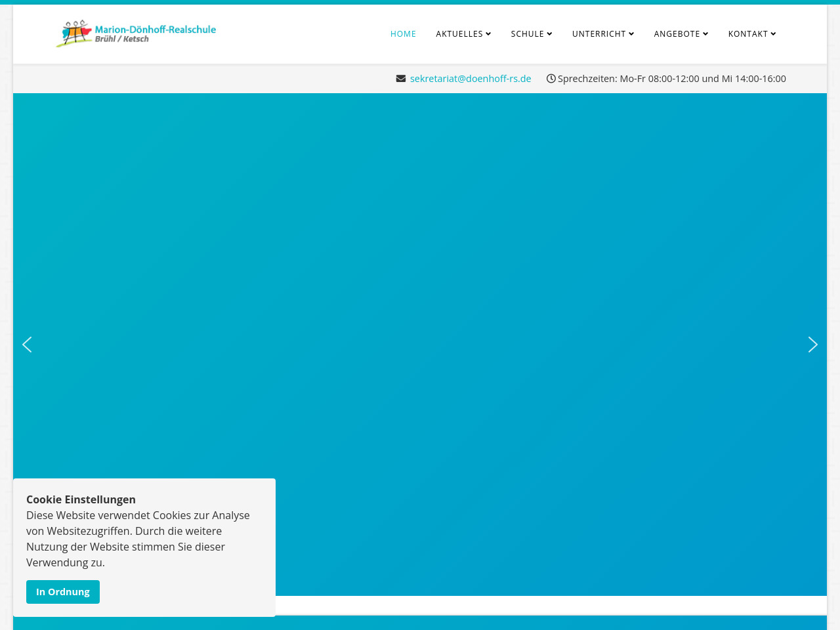Click the chevron next to Unterricht
Screen dimensions: 840x630
(x=631, y=34)
